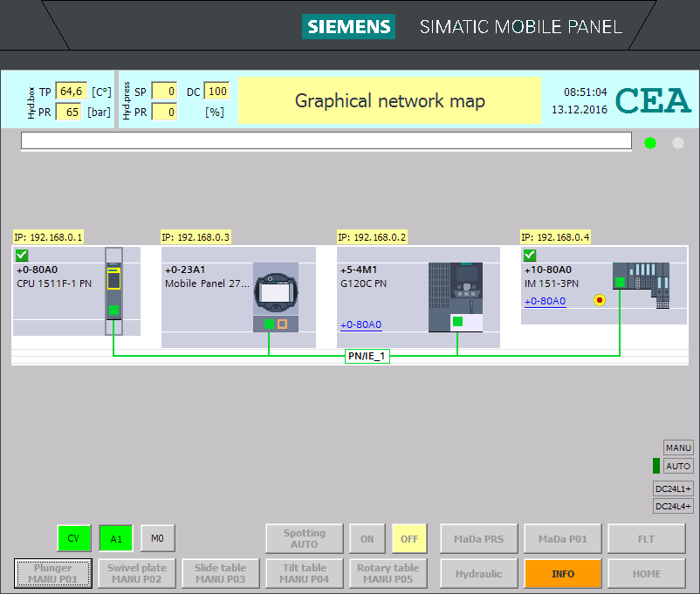Click the green port on G120C PN
Image resolution: width=700 pixels, height=594 pixels.
(457, 321)
